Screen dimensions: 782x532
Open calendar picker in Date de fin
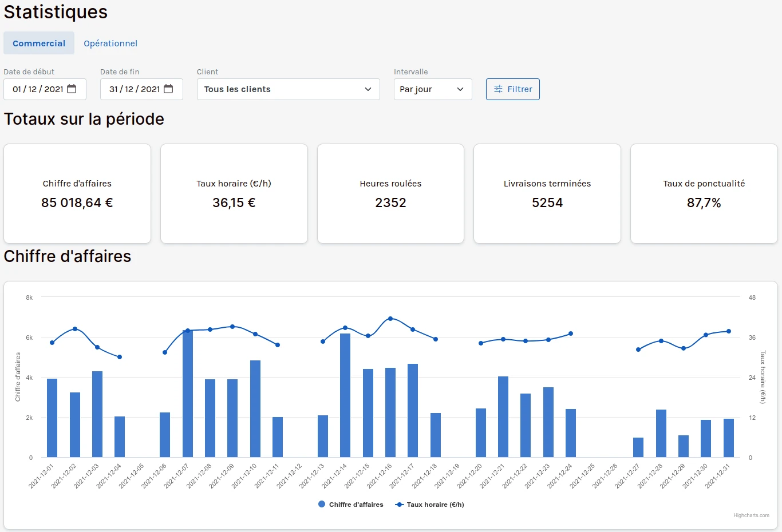tap(168, 89)
